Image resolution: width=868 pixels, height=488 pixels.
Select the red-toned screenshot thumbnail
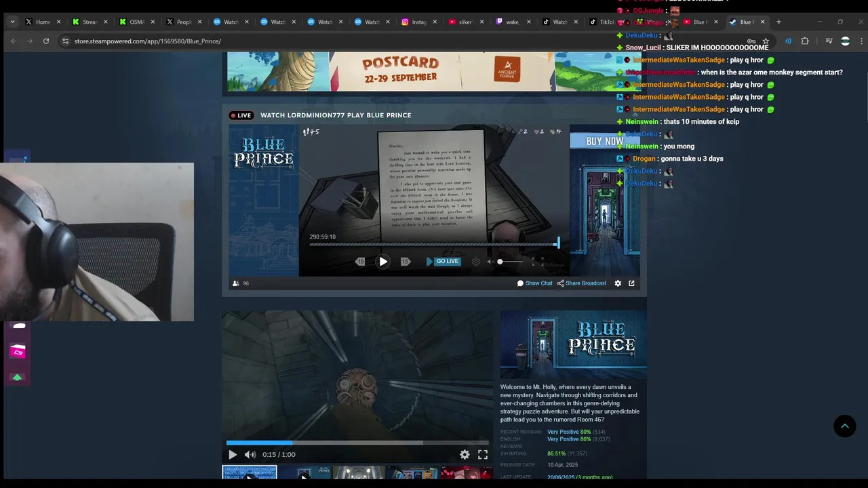coord(467,472)
